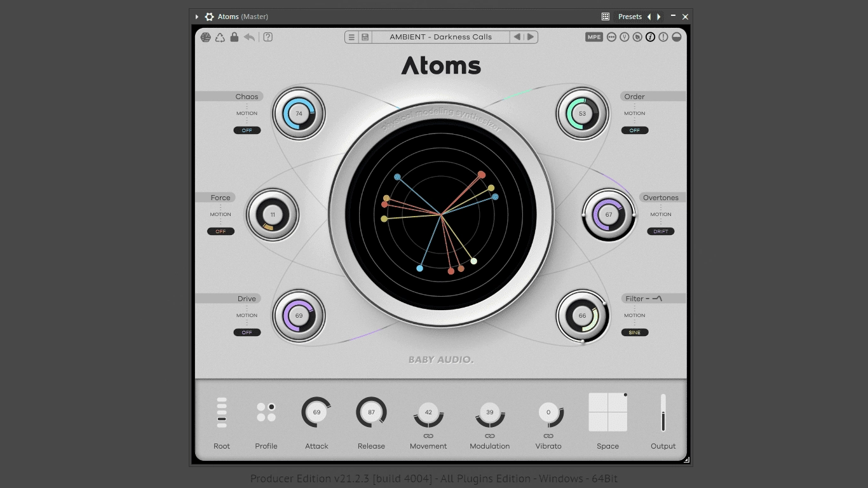Click the Vibrato knob showing 0
Viewport: 868px width, 488px height.
click(548, 413)
